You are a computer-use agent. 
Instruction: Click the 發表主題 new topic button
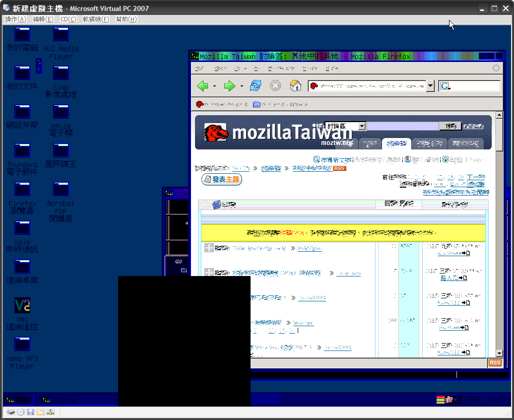222,180
